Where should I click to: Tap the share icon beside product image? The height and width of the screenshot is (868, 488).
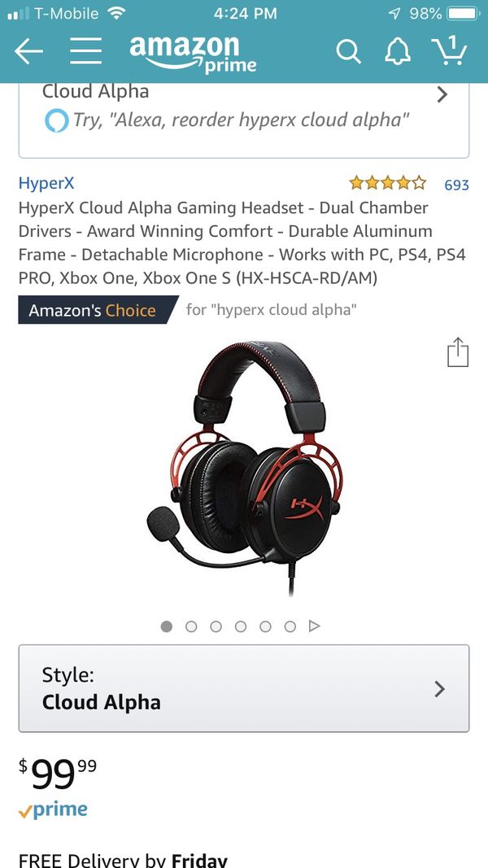pyautogui.click(x=458, y=351)
